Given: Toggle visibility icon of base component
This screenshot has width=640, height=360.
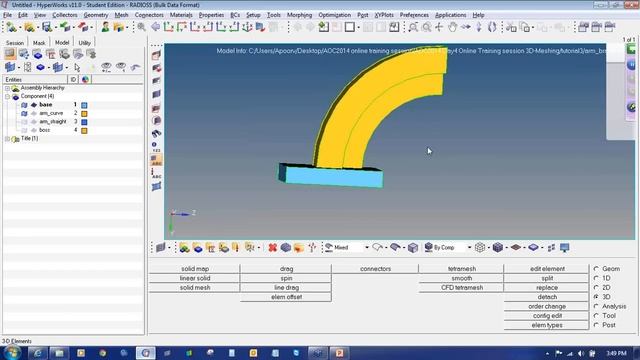Looking at the screenshot, I should 24,105.
